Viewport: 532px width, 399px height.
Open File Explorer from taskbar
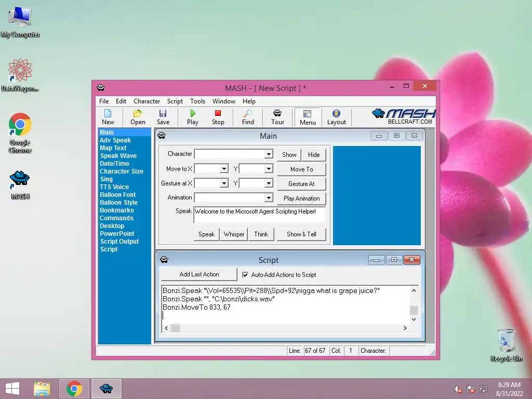point(42,389)
